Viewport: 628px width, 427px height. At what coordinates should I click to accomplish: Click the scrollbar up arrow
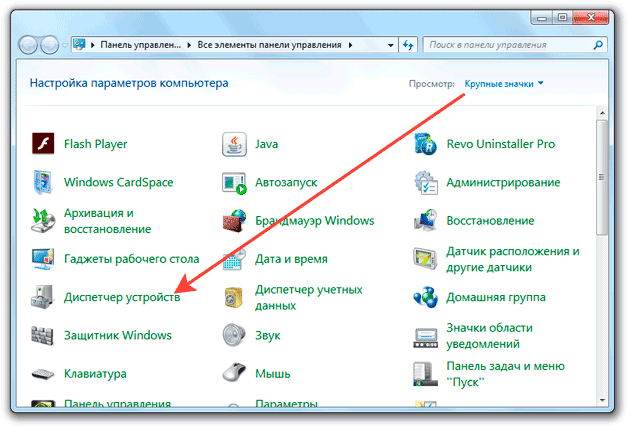pos(602,113)
